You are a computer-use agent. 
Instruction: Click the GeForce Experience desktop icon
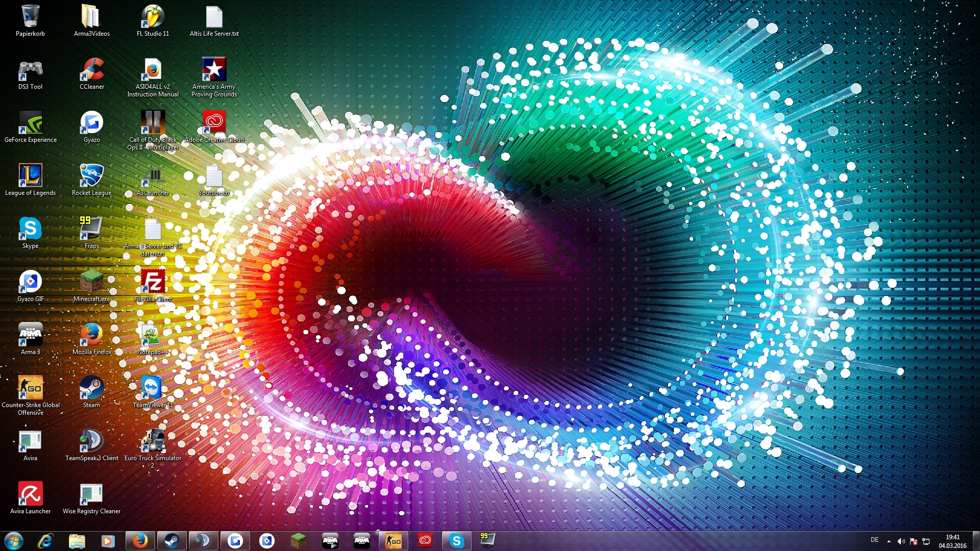[30, 123]
